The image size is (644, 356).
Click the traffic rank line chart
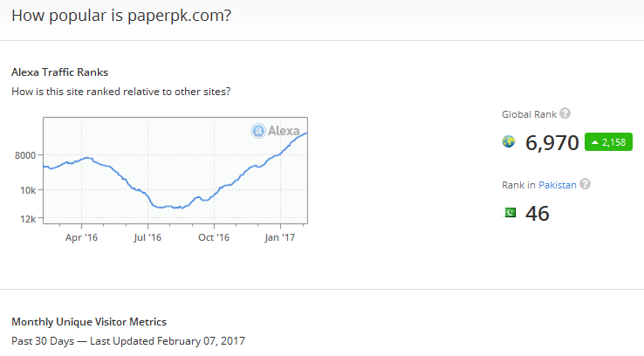tap(175, 170)
